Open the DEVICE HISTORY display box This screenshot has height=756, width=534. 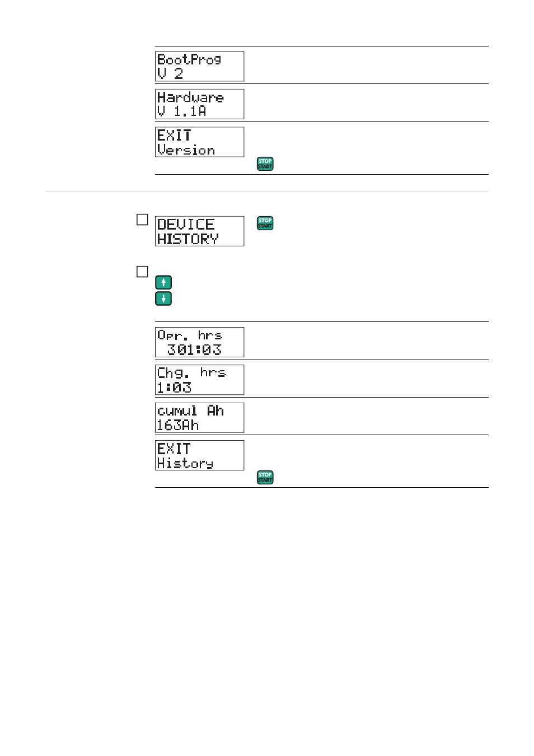pyautogui.click(x=199, y=231)
